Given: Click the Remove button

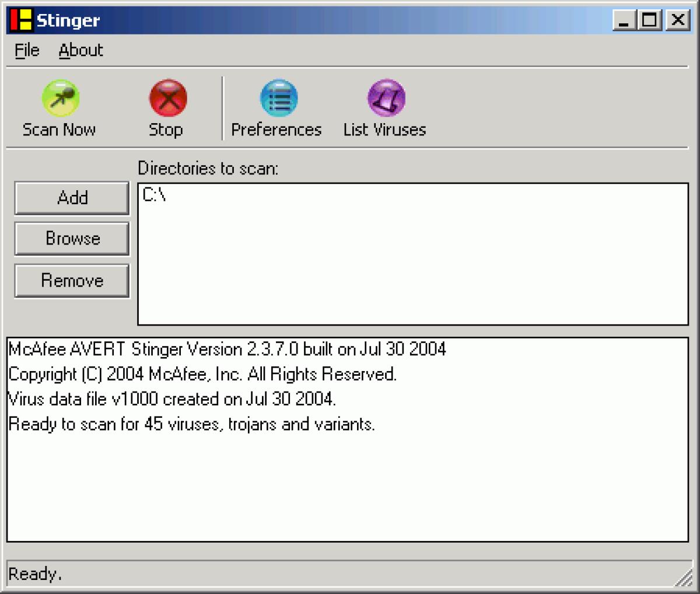Looking at the screenshot, I should 72,281.
